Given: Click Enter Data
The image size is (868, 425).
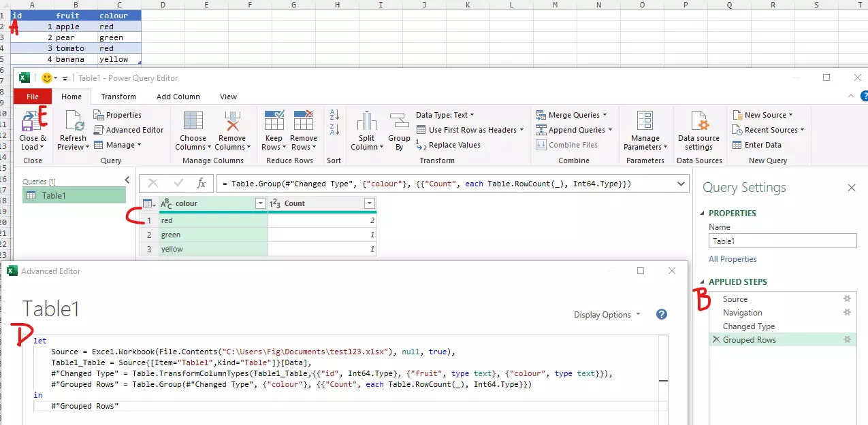Looking at the screenshot, I should (757, 145).
